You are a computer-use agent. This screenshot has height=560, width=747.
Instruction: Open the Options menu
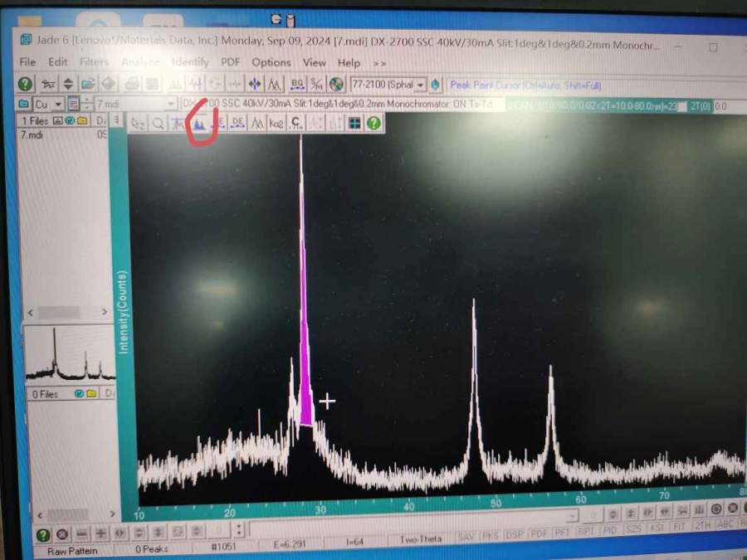click(271, 62)
